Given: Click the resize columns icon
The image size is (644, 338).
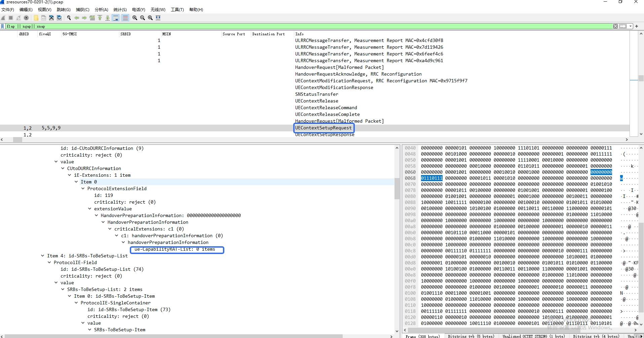Looking at the screenshot, I should tap(158, 18).
